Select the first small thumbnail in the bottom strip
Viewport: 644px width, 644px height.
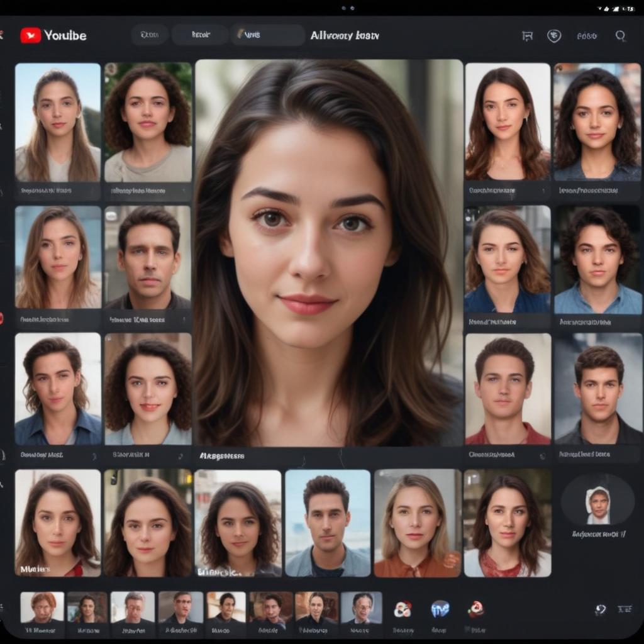point(42,607)
